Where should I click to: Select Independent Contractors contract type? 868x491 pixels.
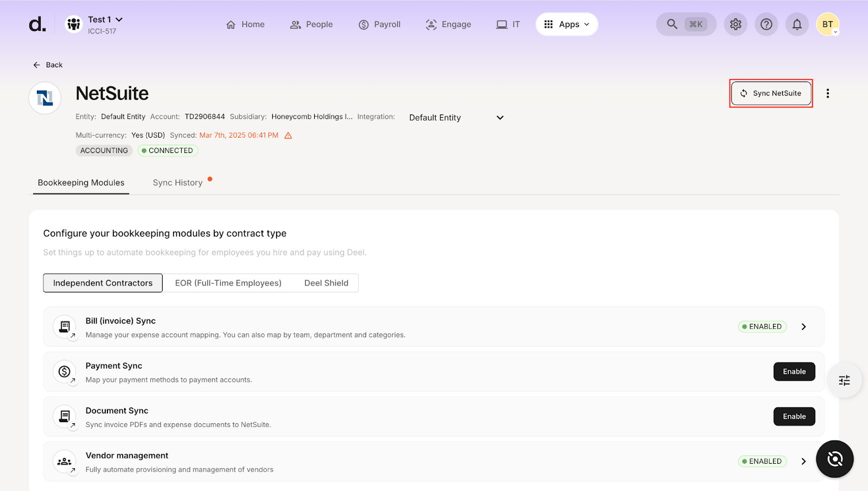[103, 283]
